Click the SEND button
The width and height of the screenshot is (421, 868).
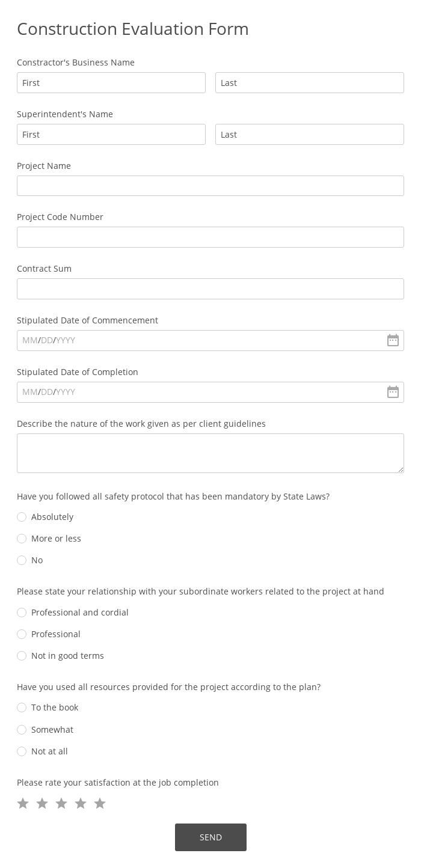(210, 837)
